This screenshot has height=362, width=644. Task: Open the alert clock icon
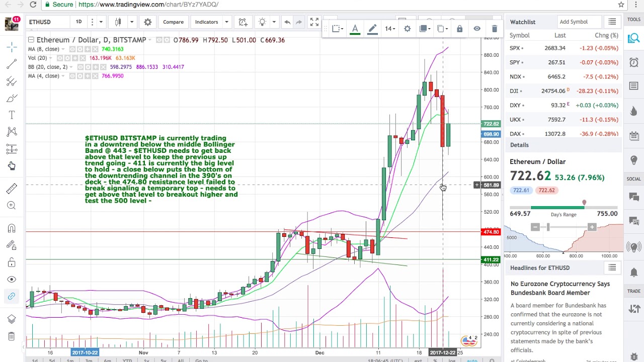[243, 22]
